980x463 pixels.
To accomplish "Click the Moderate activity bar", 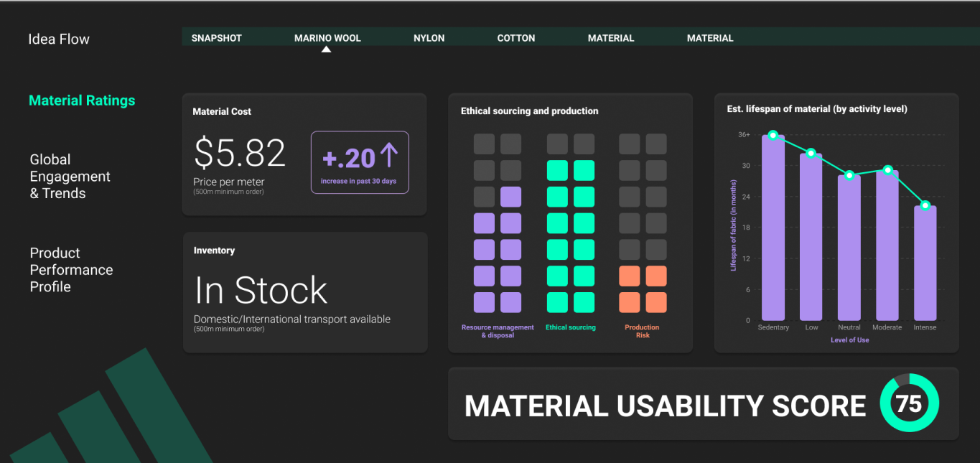I will click(887, 245).
